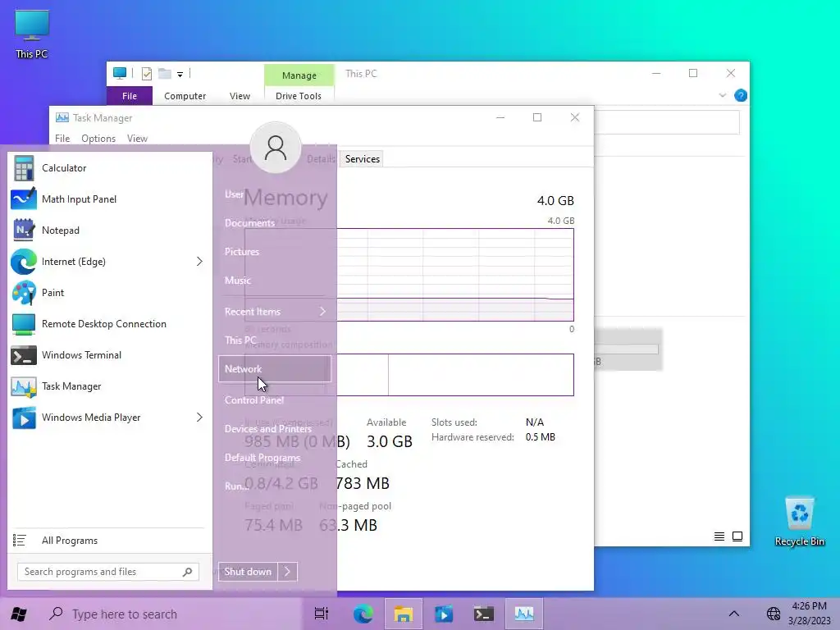
Task: Open Notepad icon in Start menu
Action: 24,231
